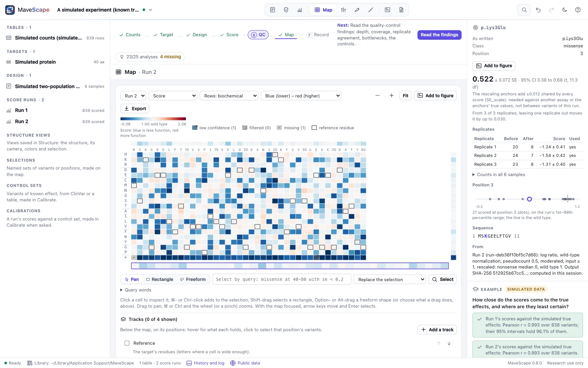Viewport: 588px width, 368px height.
Task: Click the Add a track button
Action: coord(437,330)
